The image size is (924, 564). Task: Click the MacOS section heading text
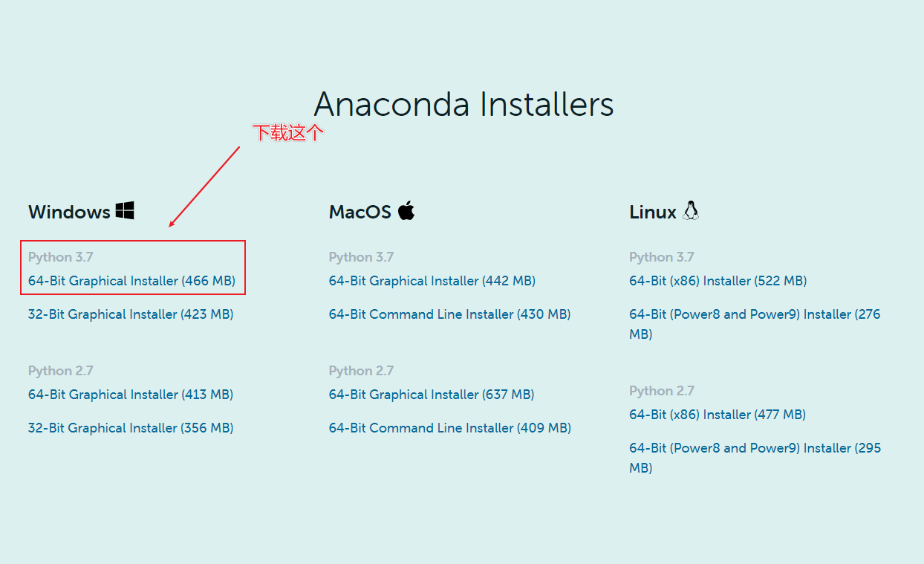360,212
